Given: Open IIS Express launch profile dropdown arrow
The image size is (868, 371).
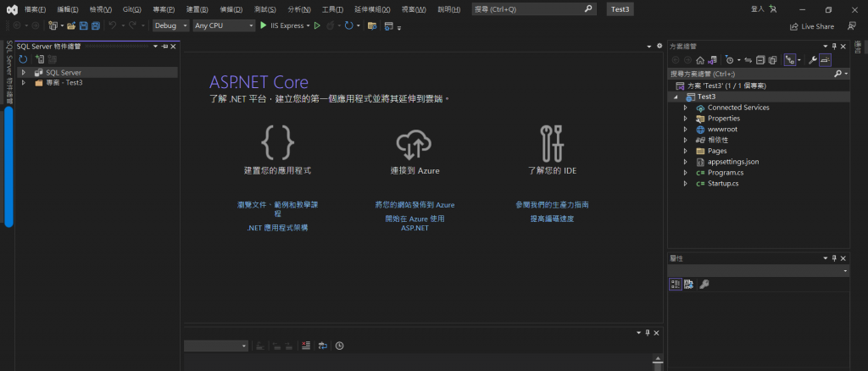Looking at the screenshot, I should point(309,26).
